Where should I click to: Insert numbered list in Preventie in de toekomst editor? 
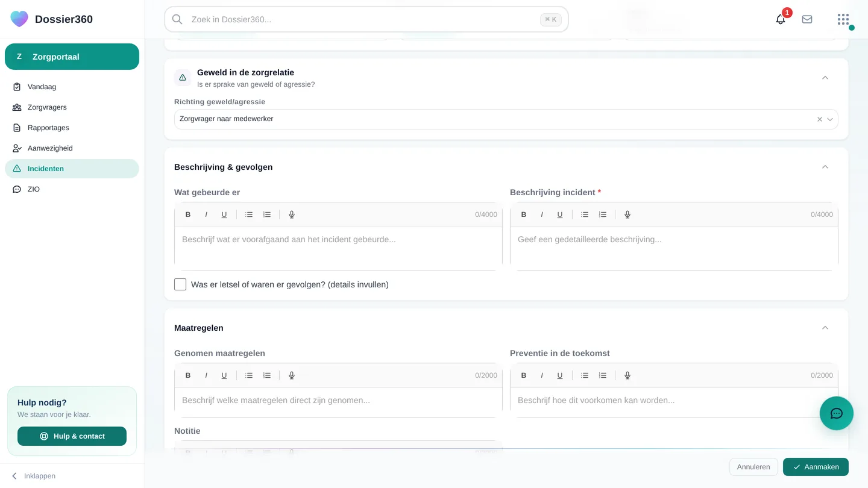(603, 375)
